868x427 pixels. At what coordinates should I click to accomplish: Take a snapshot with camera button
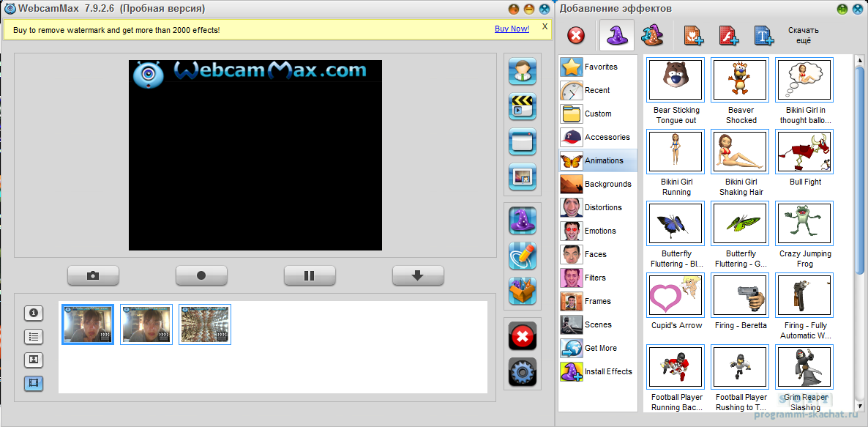[x=93, y=275]
